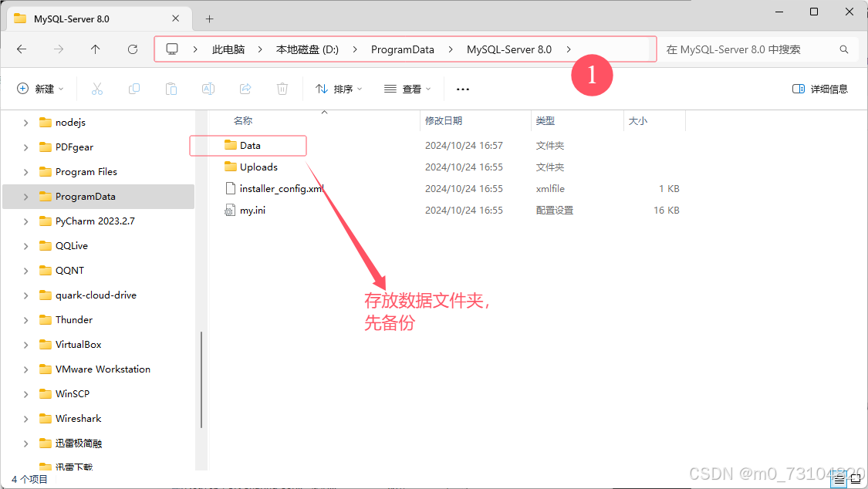Screen dimensions: 868x489
Task: Select Thunder in the navigation tree
Action: pyautogui.click(x=73, y=320)
